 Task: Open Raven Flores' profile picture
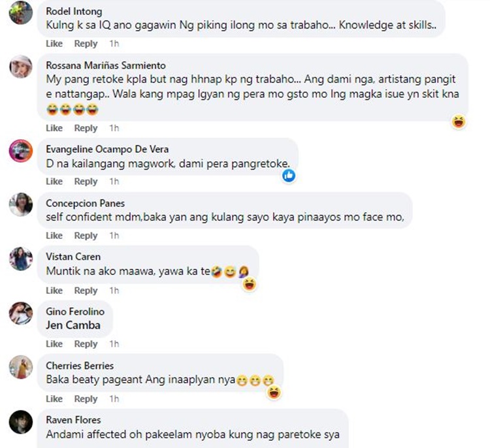[21, 422]
